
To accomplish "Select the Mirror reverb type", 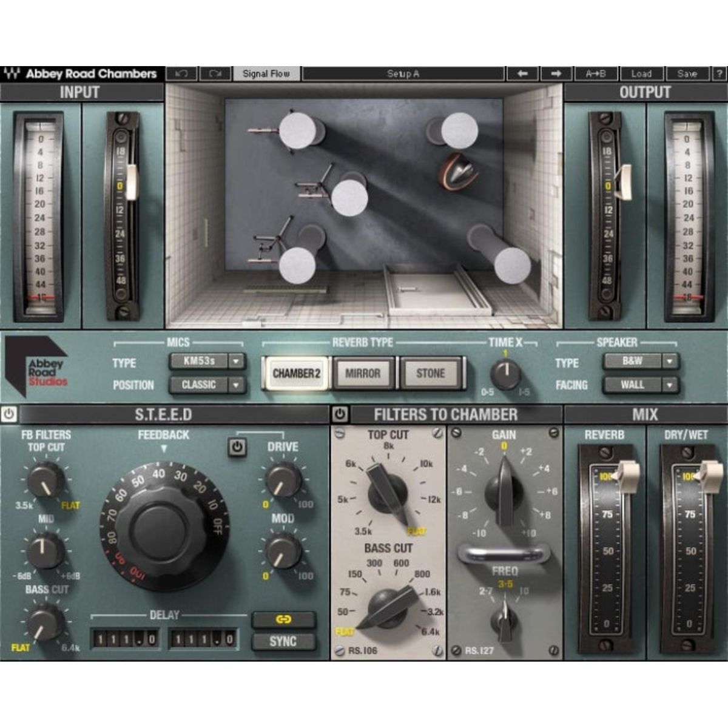I will (363, 373).
